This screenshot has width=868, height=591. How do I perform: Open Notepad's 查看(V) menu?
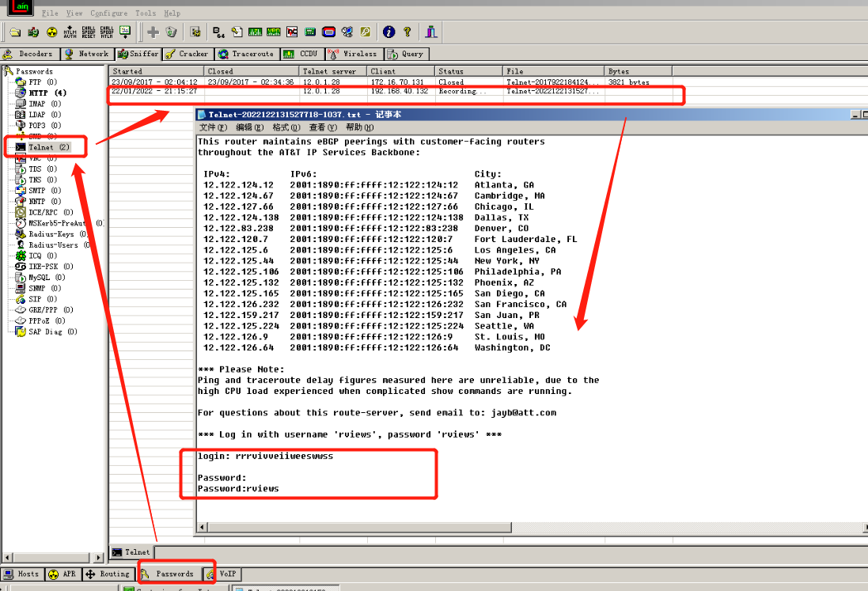tap(323, 128)
